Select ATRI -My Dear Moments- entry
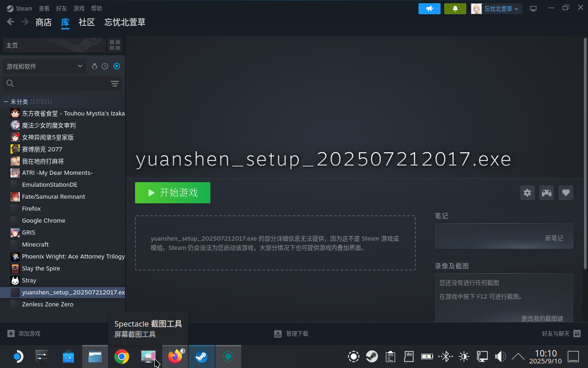This screenshot has width=588, height=368. [x=63, y=173]
